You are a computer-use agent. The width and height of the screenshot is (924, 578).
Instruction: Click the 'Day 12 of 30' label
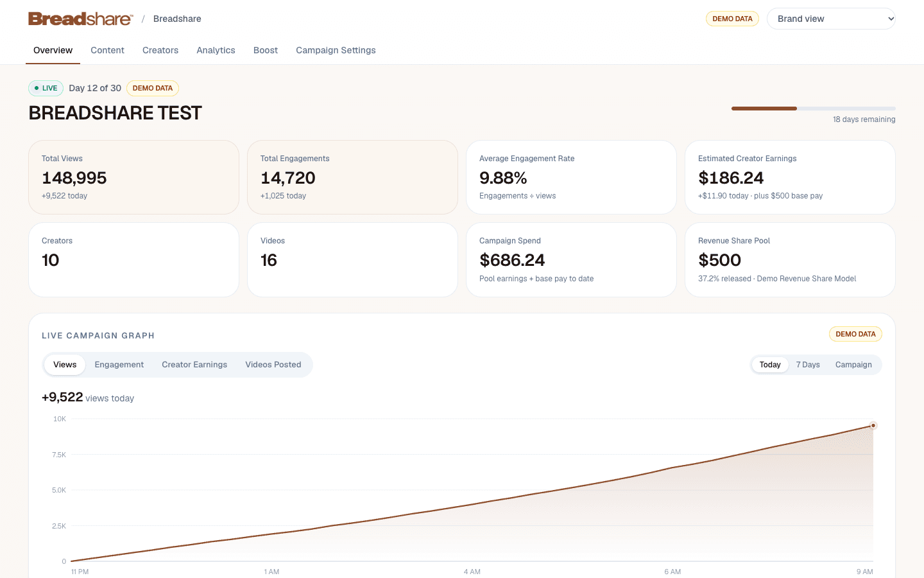click(95, 88)
